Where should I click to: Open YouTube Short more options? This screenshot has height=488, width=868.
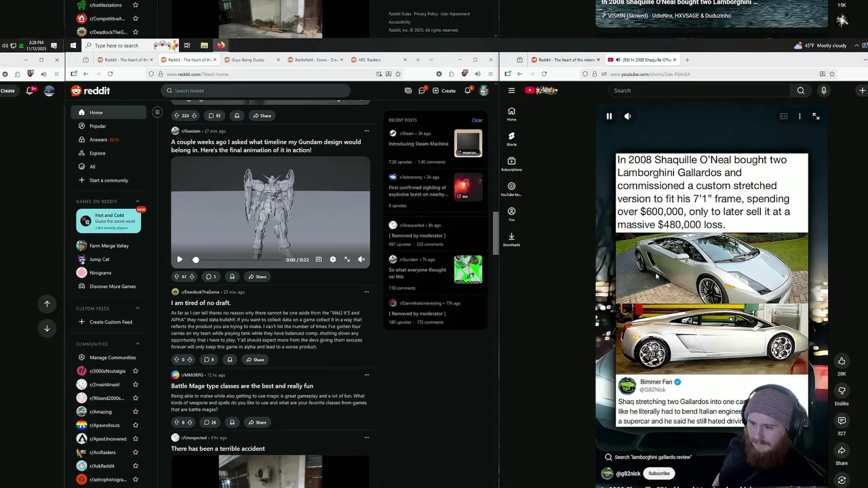800,117
